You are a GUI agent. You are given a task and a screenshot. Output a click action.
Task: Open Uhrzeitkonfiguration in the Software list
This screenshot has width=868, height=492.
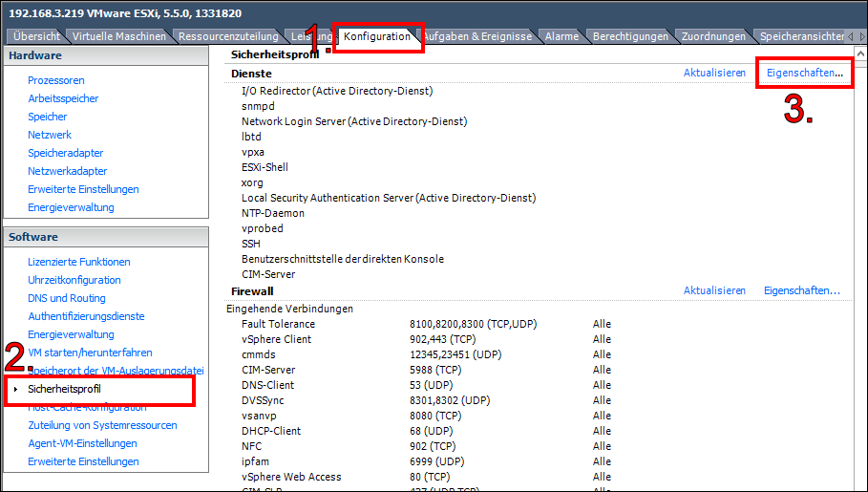(74, 281)
